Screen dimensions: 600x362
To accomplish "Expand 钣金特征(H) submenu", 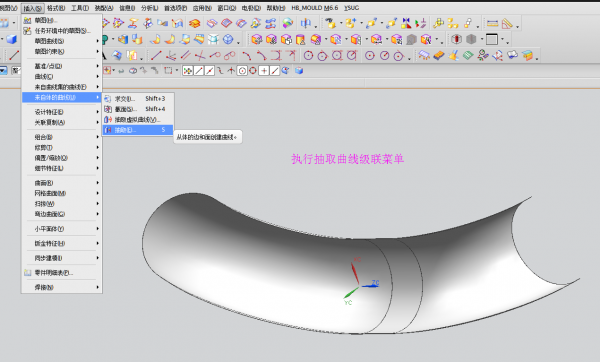I will 61,243.
